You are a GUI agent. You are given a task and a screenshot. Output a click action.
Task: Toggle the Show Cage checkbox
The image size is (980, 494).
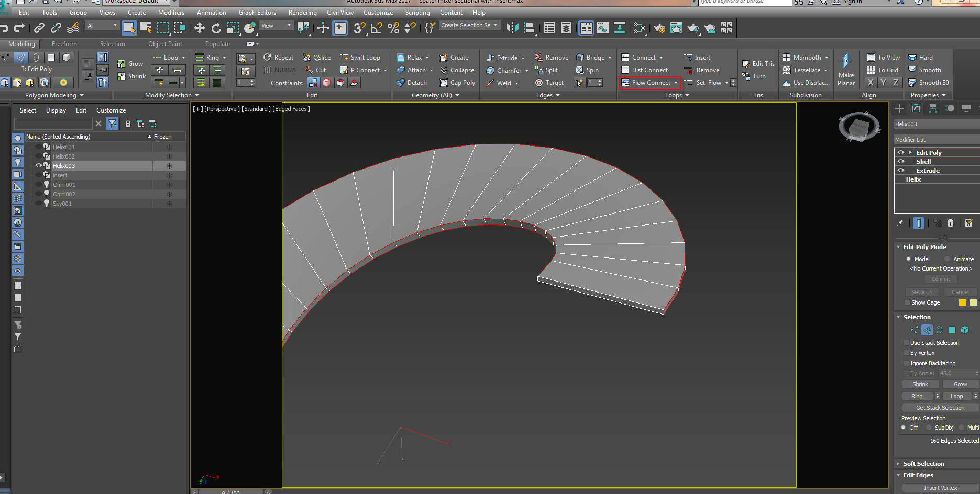907,302
